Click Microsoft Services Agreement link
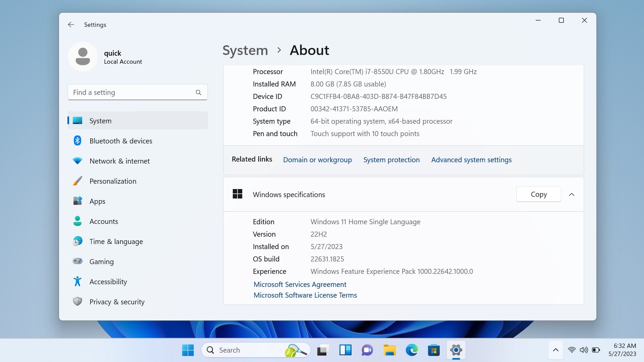Image resolution: width=644 pixels, height=362 pixels. point(300,284)
